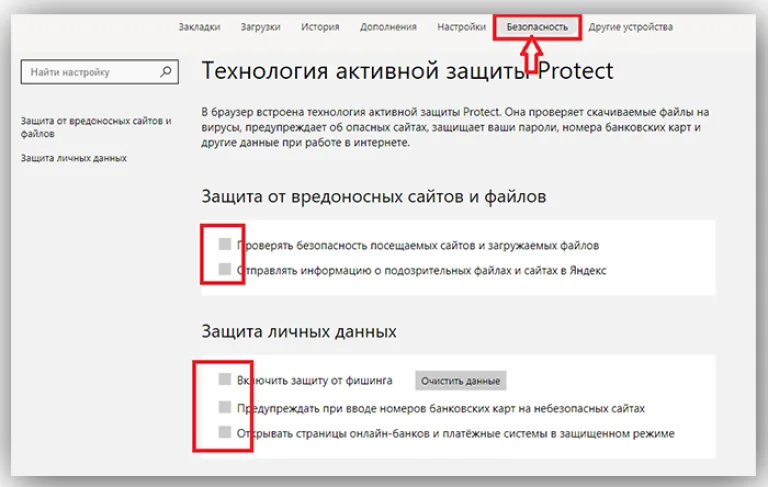Click the paragraph starting В браузер встроена технология
The width and height of the screenshot is (768, 487).
(x=455, y=127)
